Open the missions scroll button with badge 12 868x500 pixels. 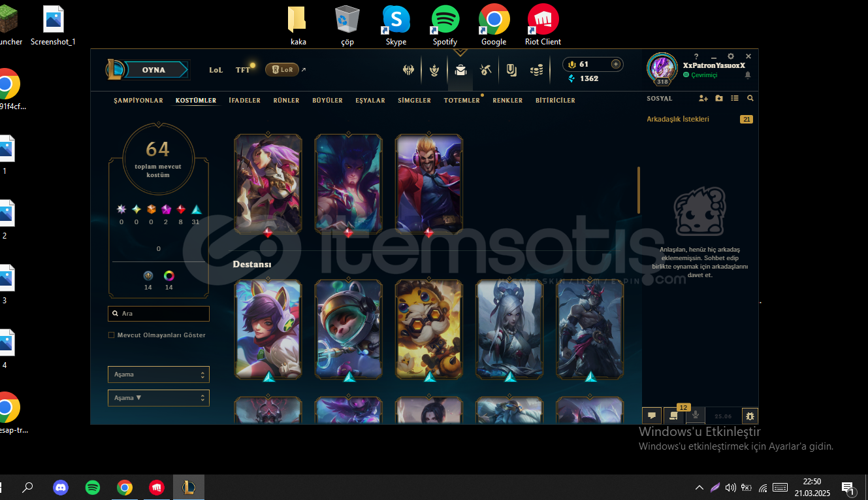click(x=673, y=416)
